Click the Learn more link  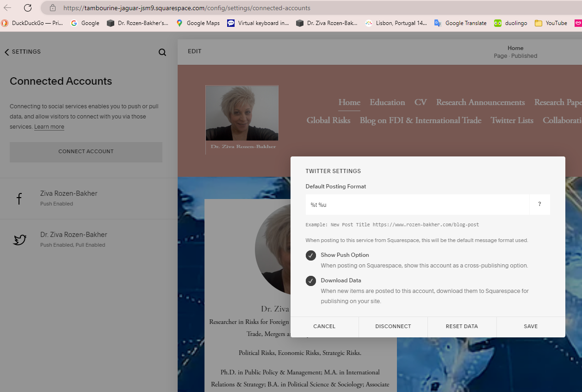(49, 127)
